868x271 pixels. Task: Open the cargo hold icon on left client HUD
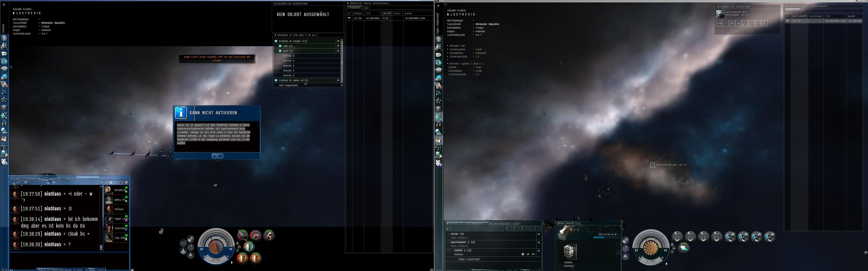(191, 239)
